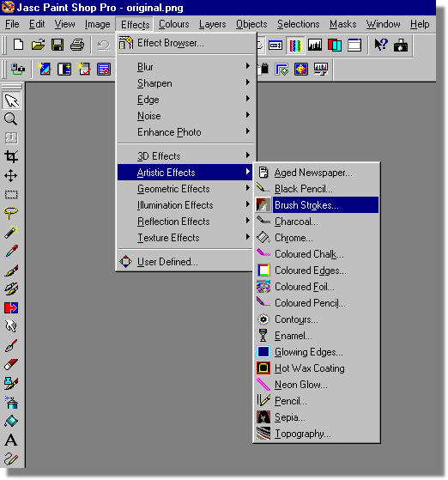Viewport: 448px width, 480px height.
Task: Select the Text tool
Action: tap(11, 441)
